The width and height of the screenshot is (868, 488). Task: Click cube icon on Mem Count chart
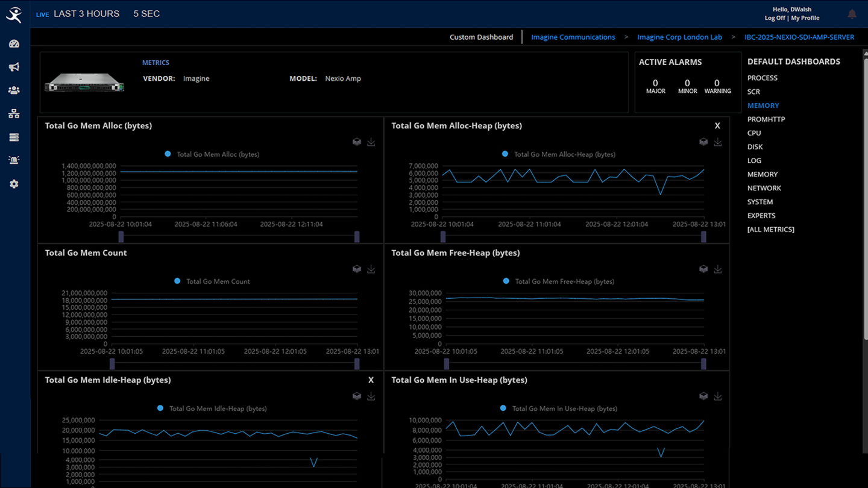(x=357, y=269)
